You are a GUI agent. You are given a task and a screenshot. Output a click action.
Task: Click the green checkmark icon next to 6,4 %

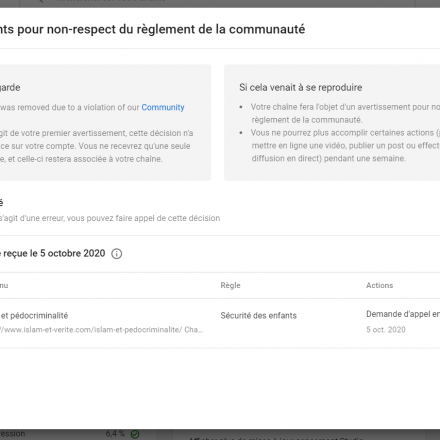[x=135, y=434]
